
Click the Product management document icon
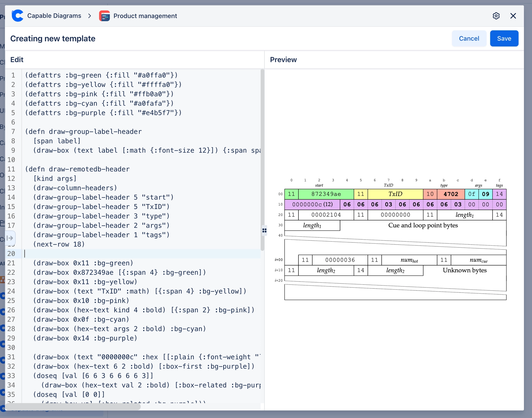click(x=104, y=16)
